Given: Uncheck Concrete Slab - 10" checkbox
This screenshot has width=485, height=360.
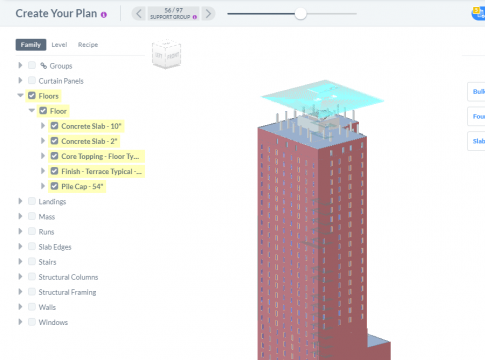Looking at the screenshot, I should coord(54,126).
